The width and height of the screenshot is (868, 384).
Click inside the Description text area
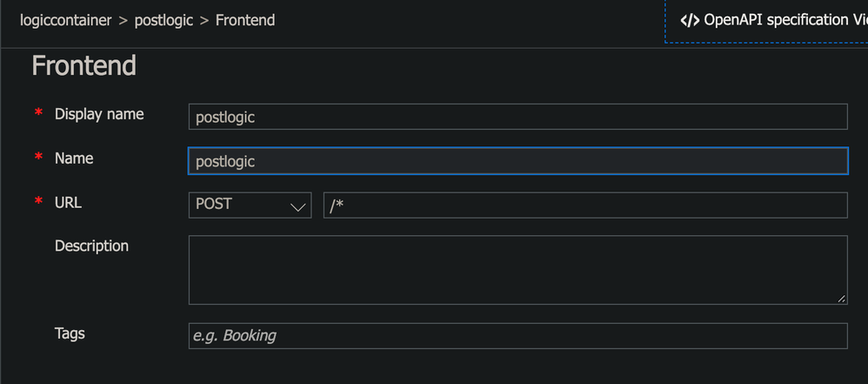pos(517,270)
